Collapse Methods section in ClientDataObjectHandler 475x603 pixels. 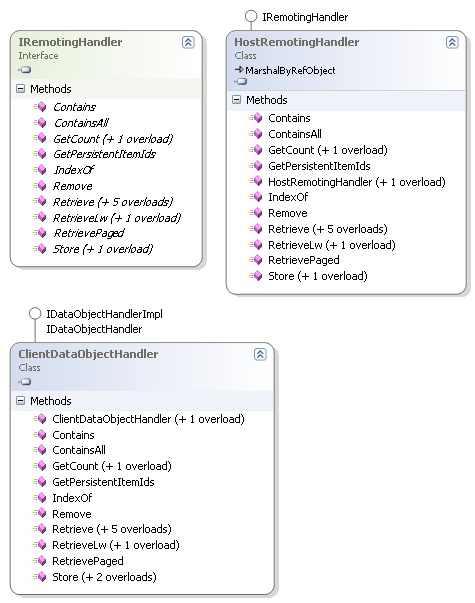21,401
